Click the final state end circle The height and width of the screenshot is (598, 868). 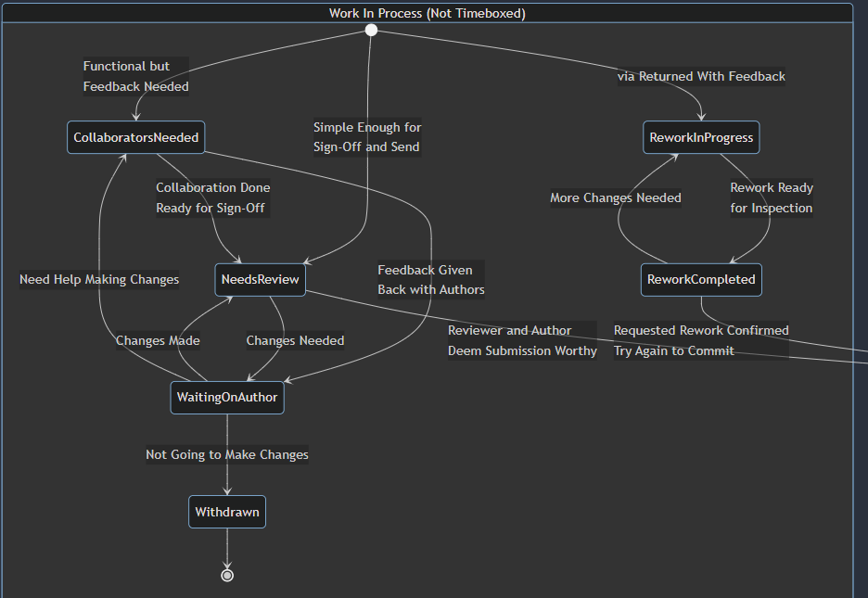227,575
